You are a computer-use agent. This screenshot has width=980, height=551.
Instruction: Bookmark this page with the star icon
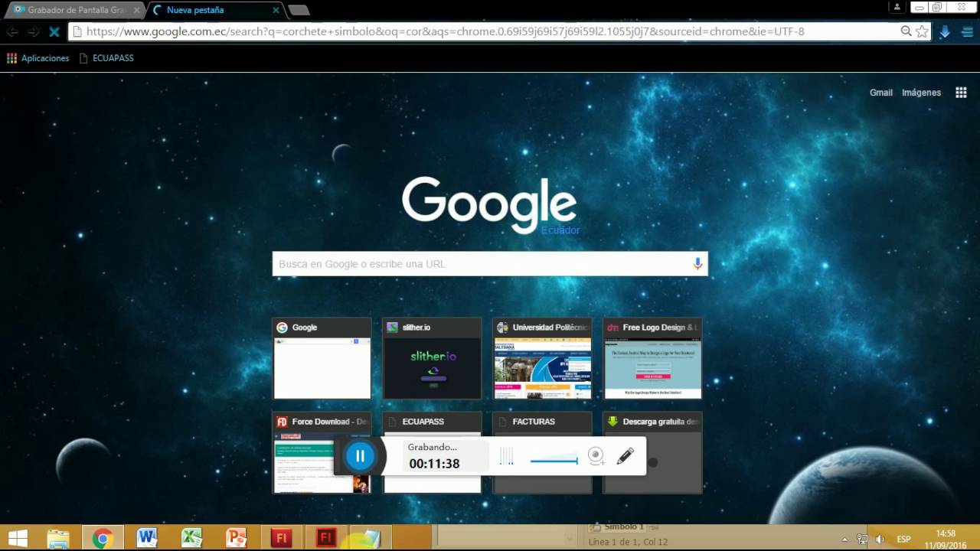tap(922, 31)
